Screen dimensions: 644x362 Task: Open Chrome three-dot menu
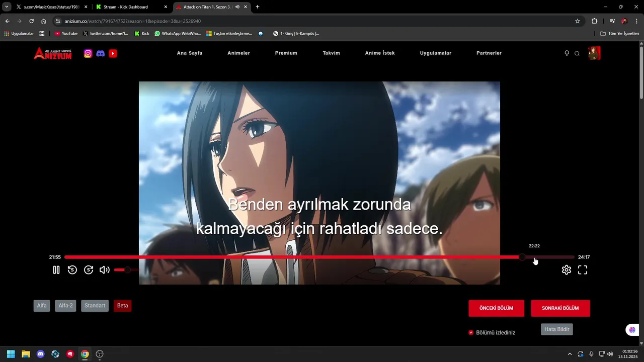[x=637, y=21]
